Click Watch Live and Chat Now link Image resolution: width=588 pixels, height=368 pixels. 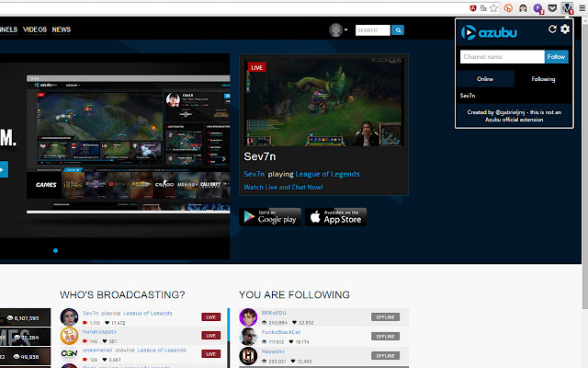[283, 187]
